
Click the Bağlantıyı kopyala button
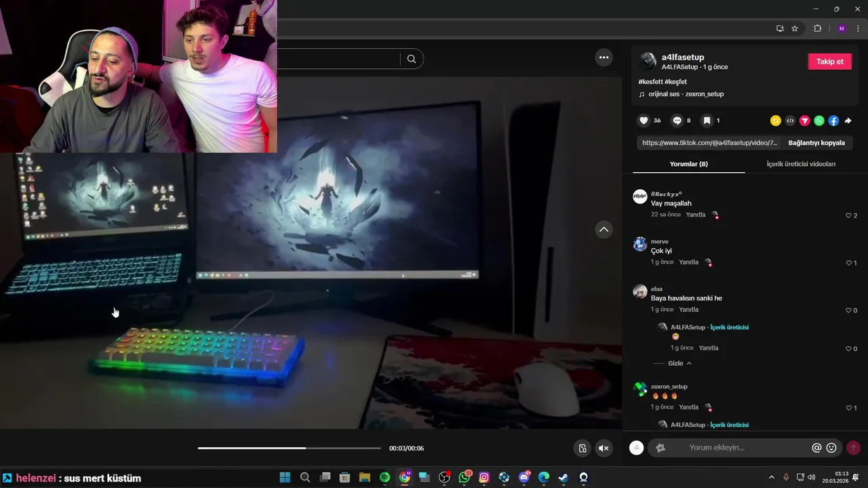[x=816, y=143]
